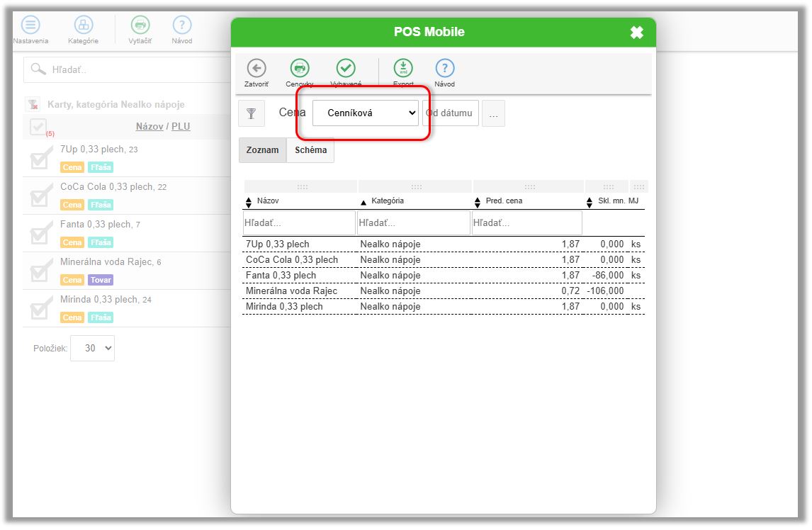Toggle checkbox for Fanta 0,33 plech
The image size is (812, 530).
coord(39,232)
